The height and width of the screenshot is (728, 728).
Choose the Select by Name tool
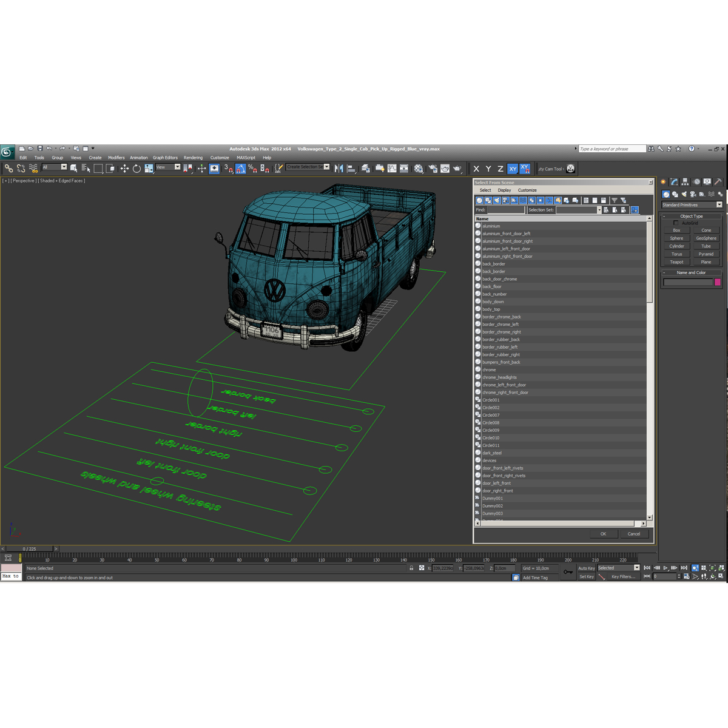(86, 169)
